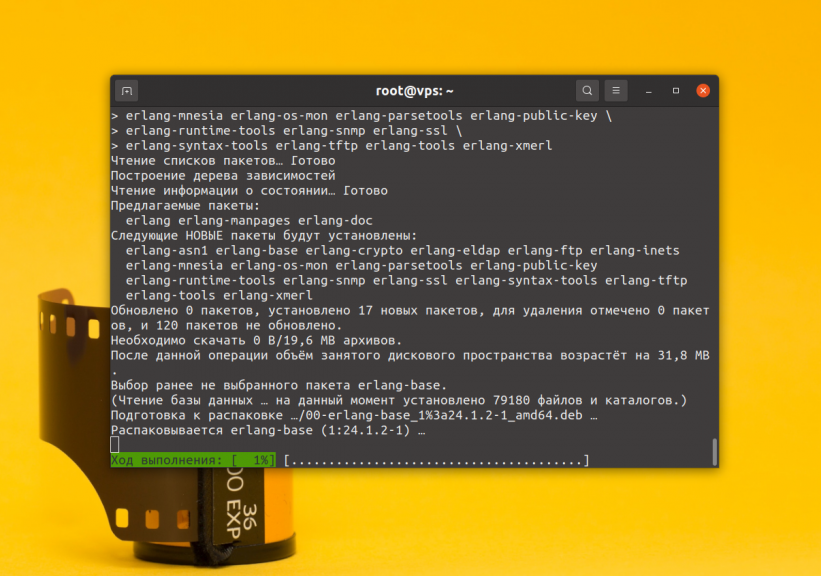The width and height of the screenshot is (821, 576).
Task: Click the dotted installation progress bar
Action: click(437, 460)
